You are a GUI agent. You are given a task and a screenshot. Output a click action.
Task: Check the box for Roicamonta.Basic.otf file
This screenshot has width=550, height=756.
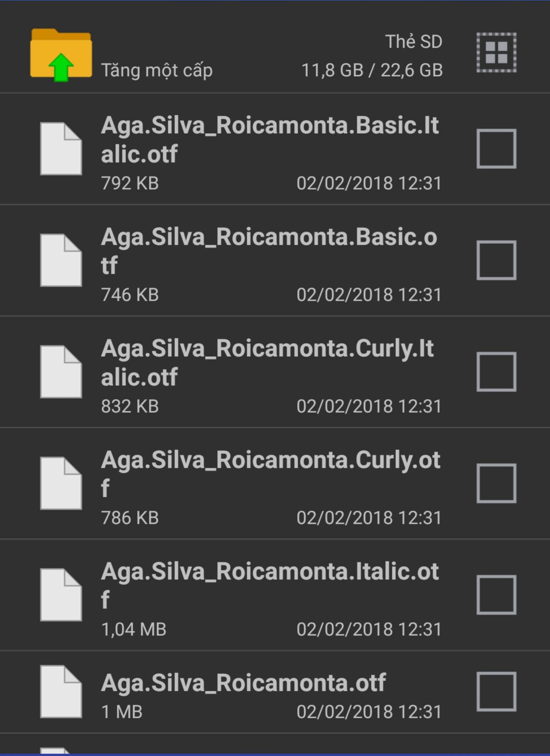click(x=496, y=260)
